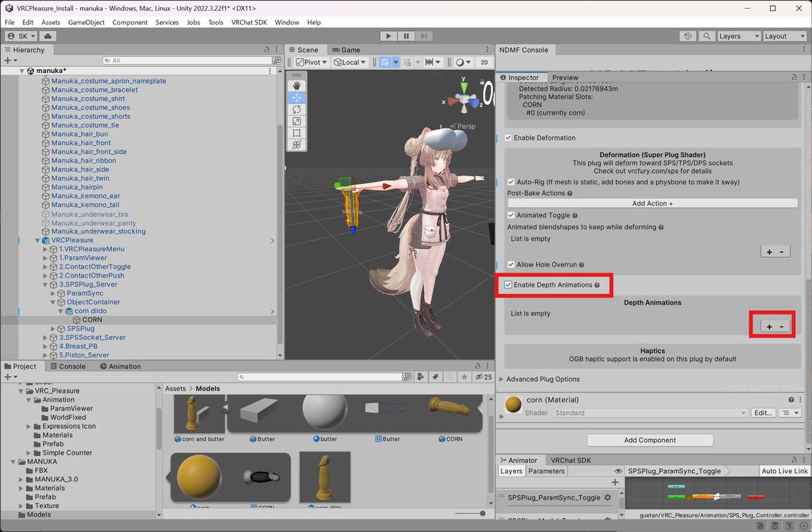Open the Layout dropdown

785,36
